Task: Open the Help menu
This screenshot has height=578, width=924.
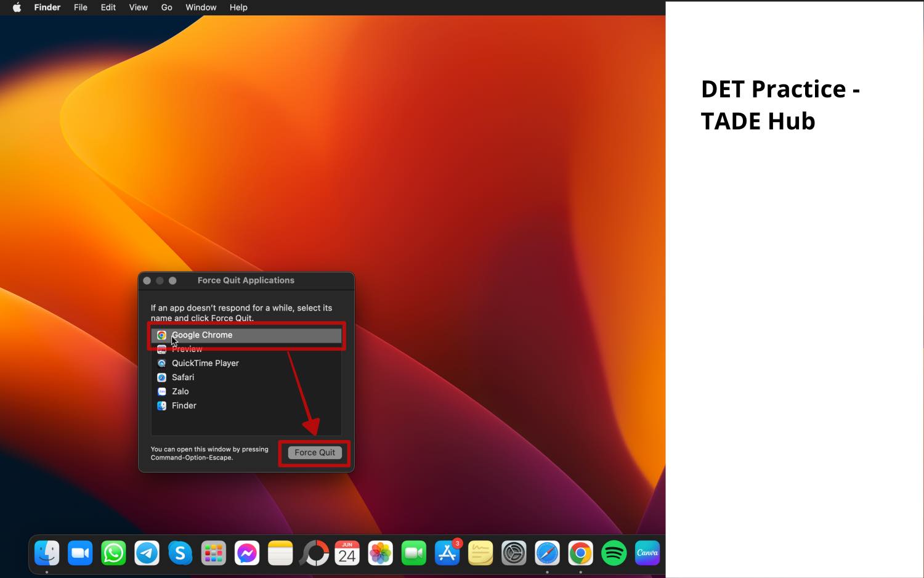Action: (x=238, y=7)
